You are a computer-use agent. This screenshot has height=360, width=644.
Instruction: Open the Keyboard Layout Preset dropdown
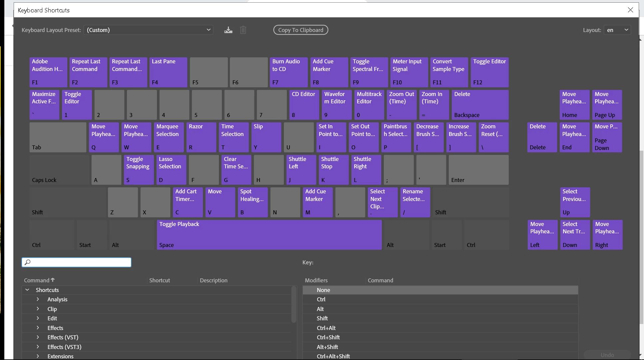[148, 30]
